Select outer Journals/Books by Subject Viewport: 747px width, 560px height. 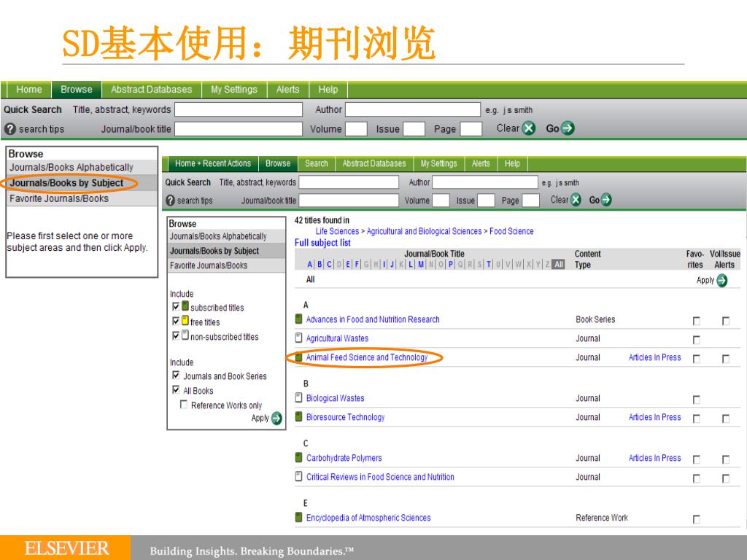[x=66, y=183]
